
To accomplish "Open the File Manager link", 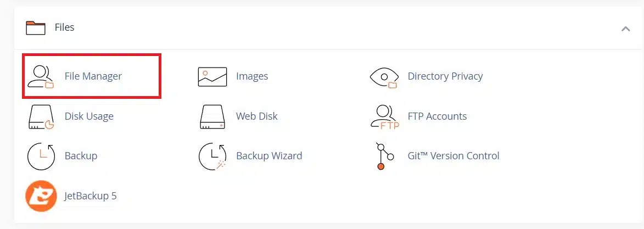I will (93, 76).
